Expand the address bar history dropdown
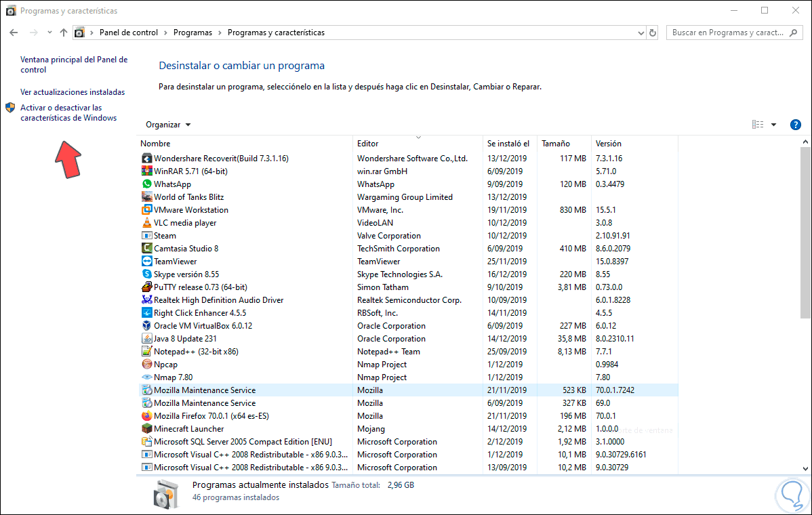 (x=641, y=33)
